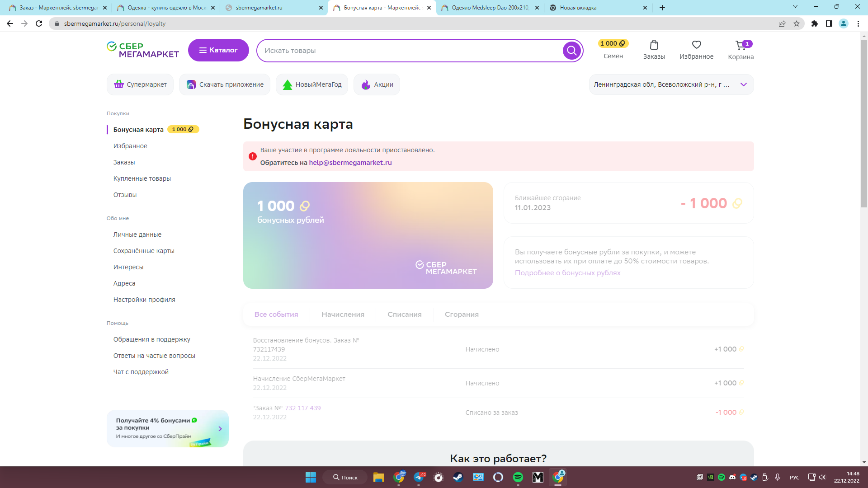Open a new browser tab with plus
Screen dimensions: 868x488
(662, 8)
